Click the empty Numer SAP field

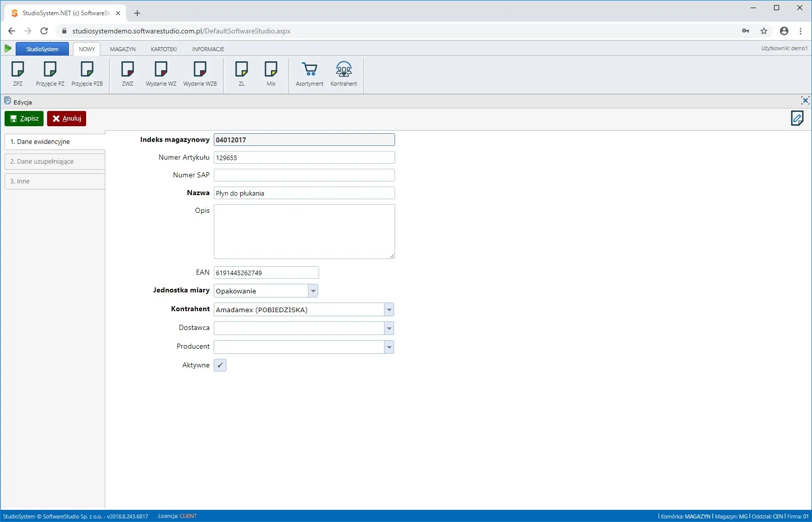(x=304, y=175)
